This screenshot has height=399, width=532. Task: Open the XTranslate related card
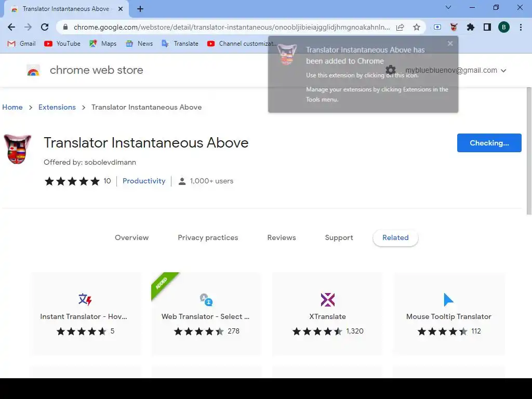(327, 314)
